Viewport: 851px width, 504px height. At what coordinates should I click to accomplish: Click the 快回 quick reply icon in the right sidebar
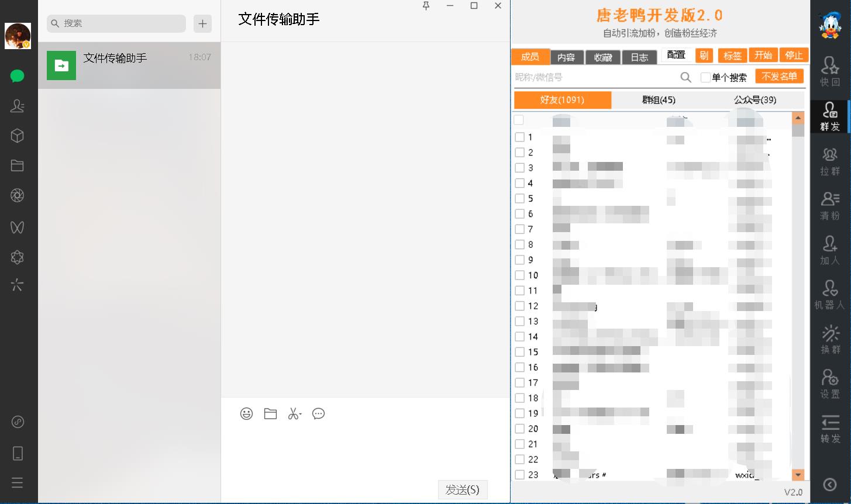[x=830, y=71]
